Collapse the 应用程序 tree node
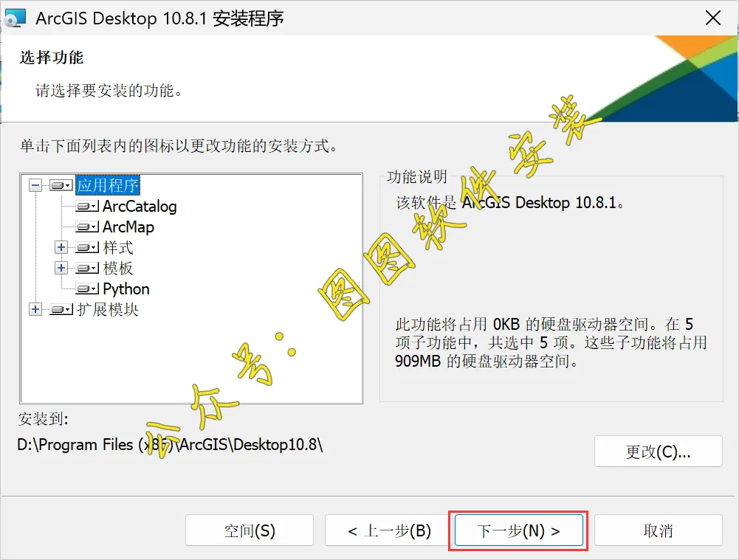The height and width of the screenshot is (560, 739). (x=35, y=185)
